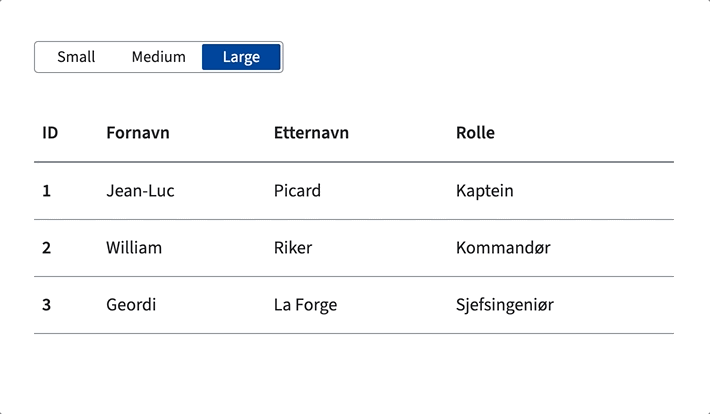Image resolution: width=710 pixels, height=414 pixels.
Task: Click the Riker surname cell
Action: point(293,247)
